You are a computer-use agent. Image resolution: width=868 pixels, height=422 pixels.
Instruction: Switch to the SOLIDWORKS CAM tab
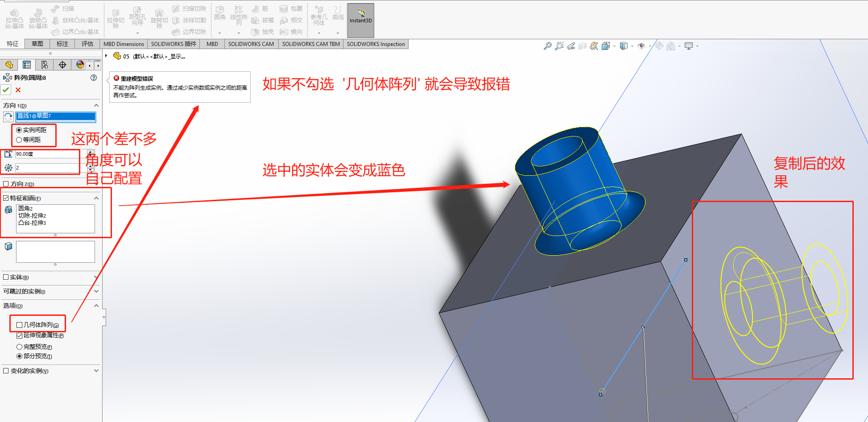coord(251,44)
